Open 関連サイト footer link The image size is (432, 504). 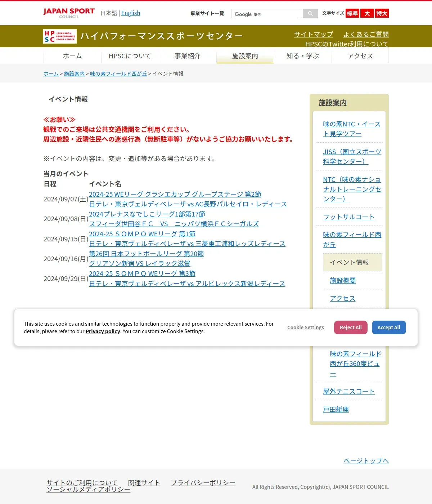[144, 483]
